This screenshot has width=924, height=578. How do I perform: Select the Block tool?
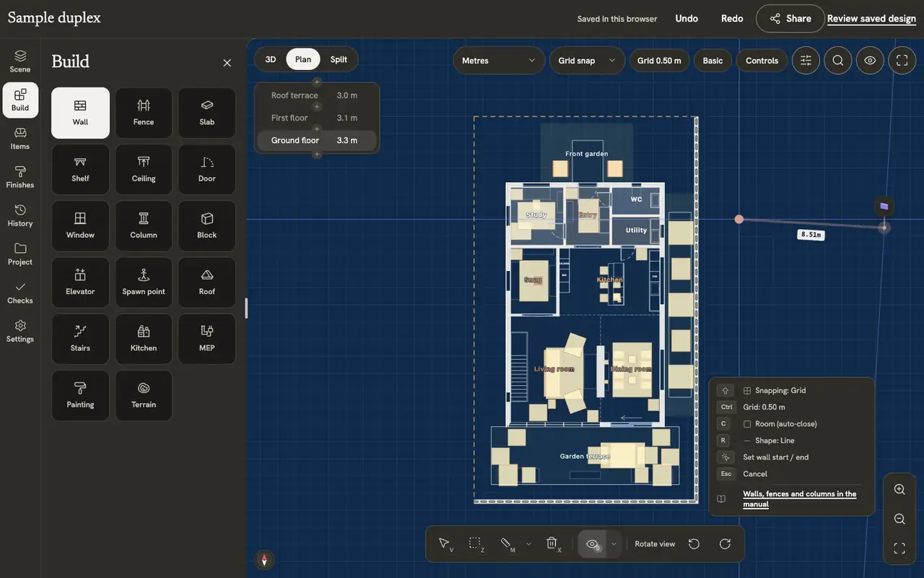[x=207, y=226]
